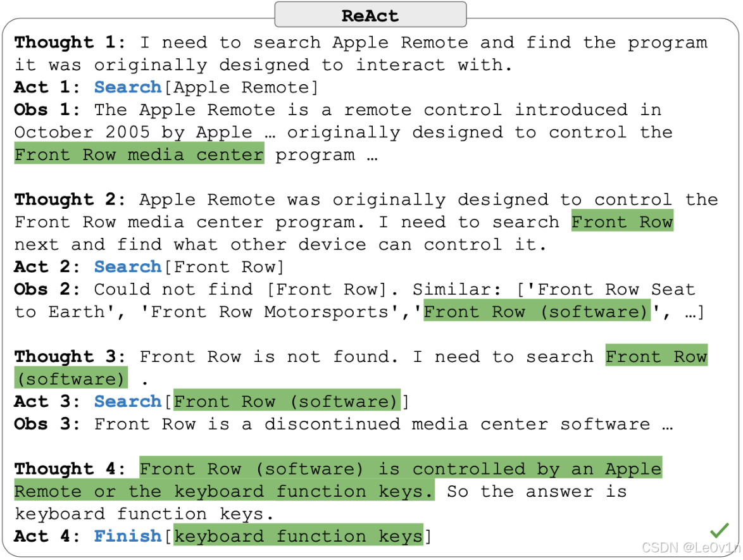Screen dimensions: 743x560
Task: Click the "Act 4:" label
Action: [47, 536]
